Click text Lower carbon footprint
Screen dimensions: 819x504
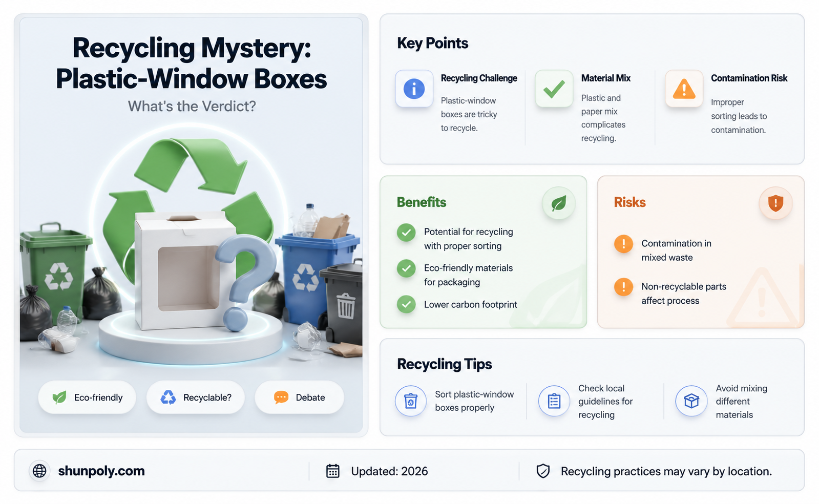click(470, 304)
